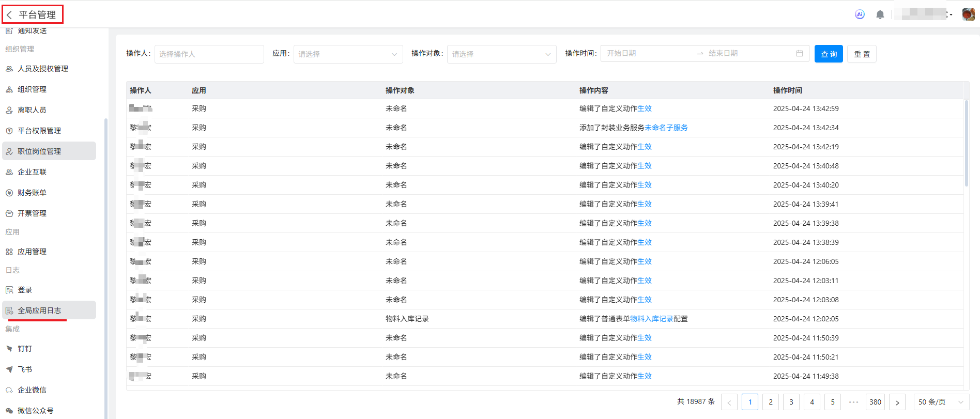Open notifications bell icon
Viewport: 980px width, 419px height.
pos(880,14)
